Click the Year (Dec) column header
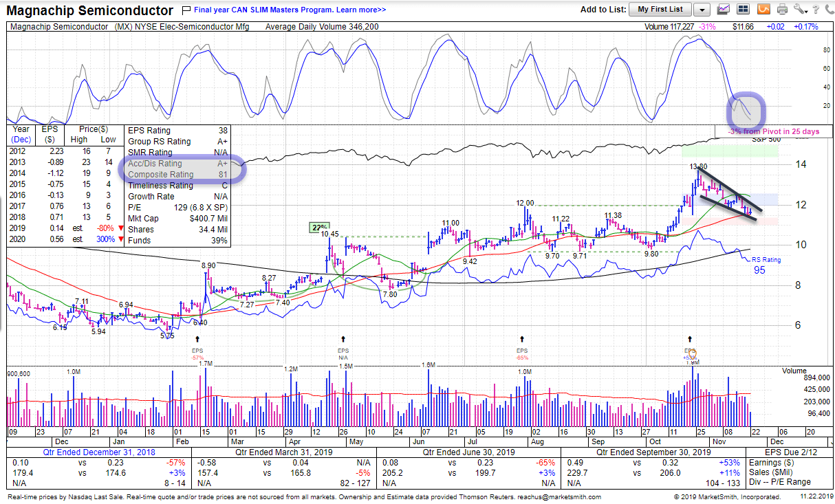This screenshot has width=835, height=504. coord(21,134)
